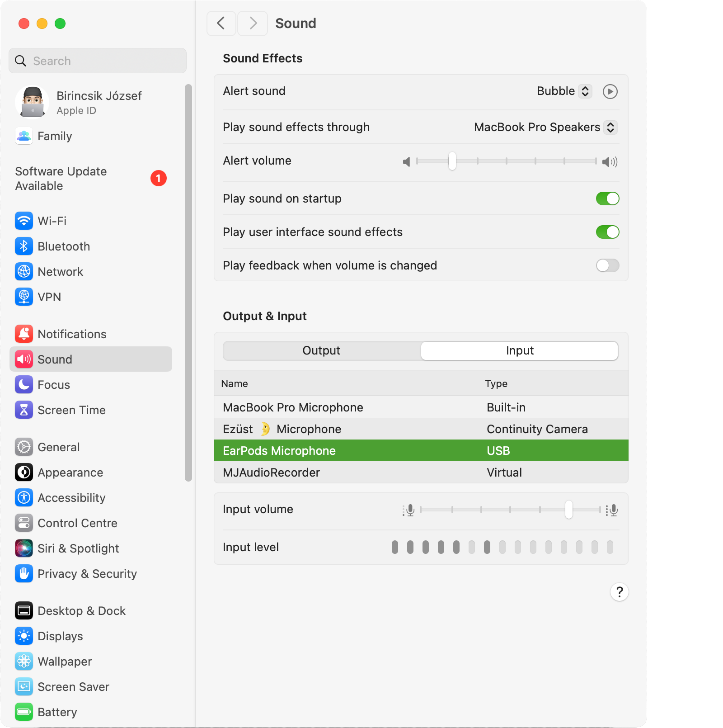Click the Search field in sidebar
Screen dimensions: 723x728
pos(98,61)
